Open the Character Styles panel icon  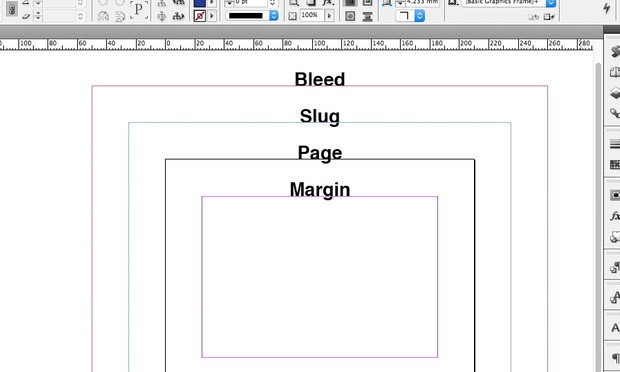[614, 297]
